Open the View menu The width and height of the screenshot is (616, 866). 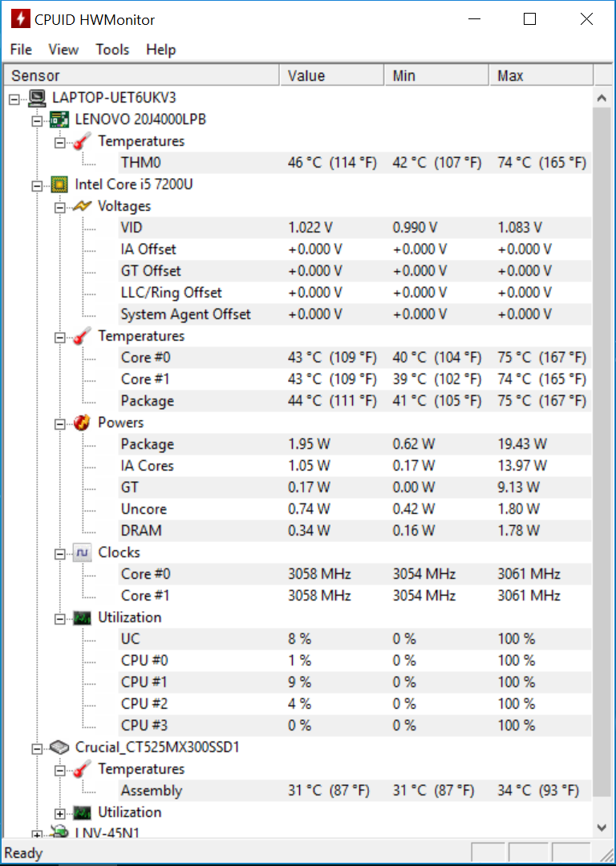click(x=63, y=50)
